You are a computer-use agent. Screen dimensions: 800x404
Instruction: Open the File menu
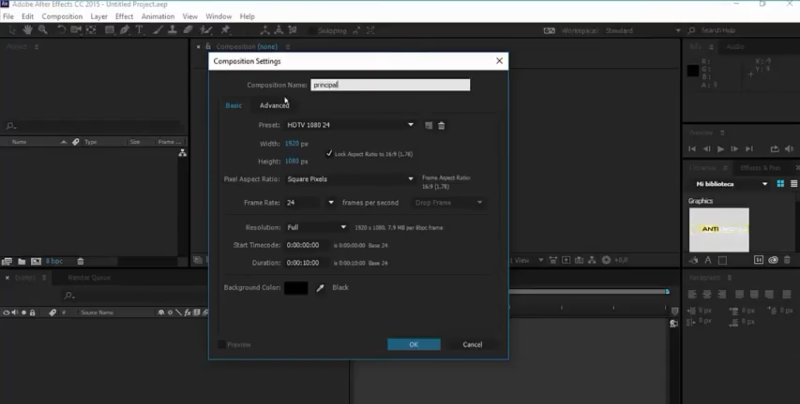pyautogui.click(x=8, y=16)
